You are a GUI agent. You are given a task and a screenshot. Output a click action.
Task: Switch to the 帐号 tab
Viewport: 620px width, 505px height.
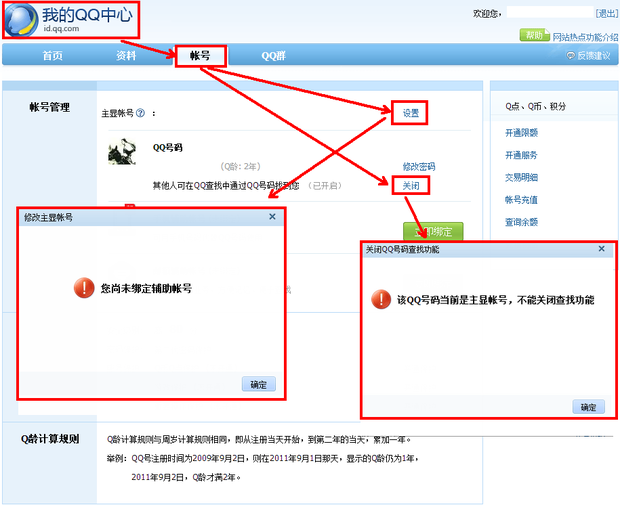click(199, 56)
